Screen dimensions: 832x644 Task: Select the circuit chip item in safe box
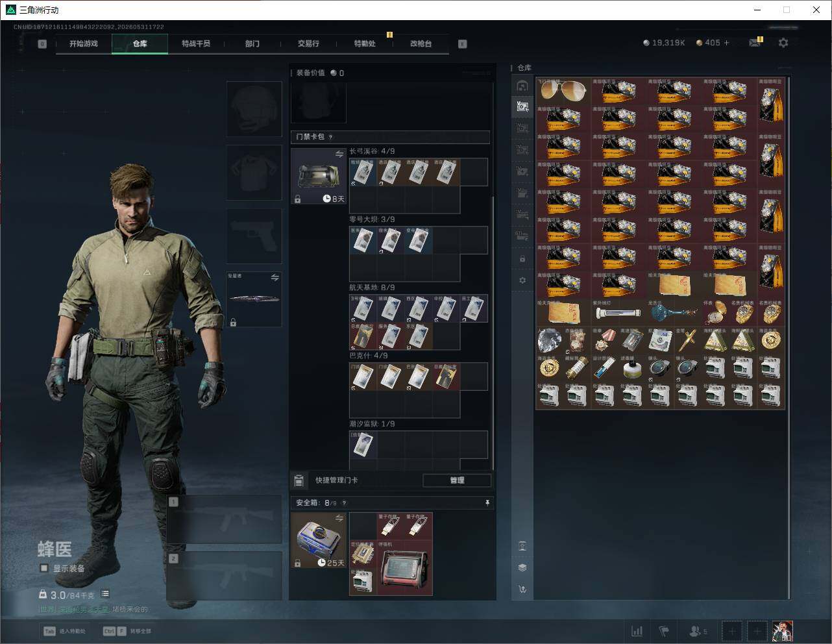coord(363,553)
